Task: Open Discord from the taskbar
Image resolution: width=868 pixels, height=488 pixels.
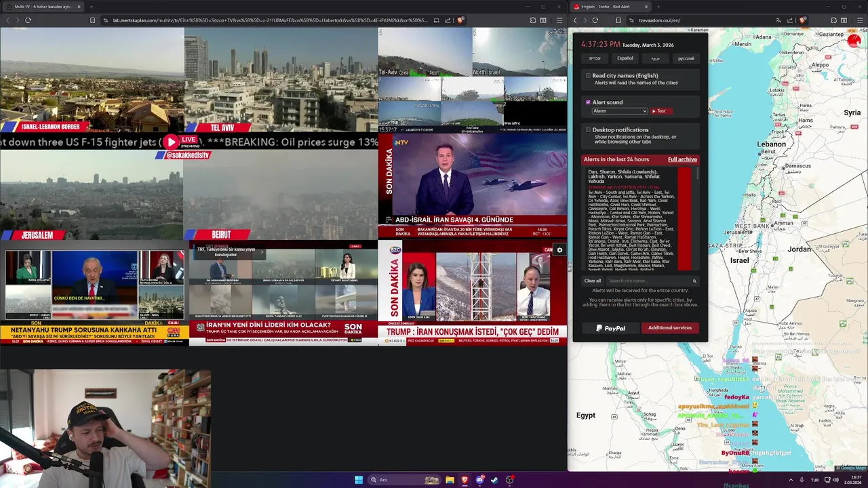Action: click(479, 480)
